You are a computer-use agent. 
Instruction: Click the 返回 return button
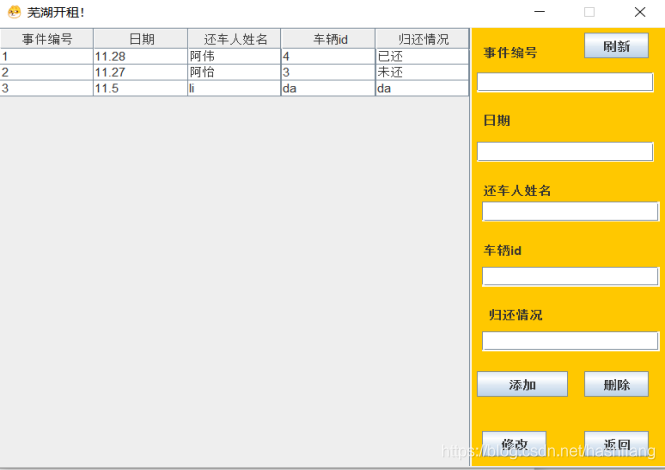616,444
